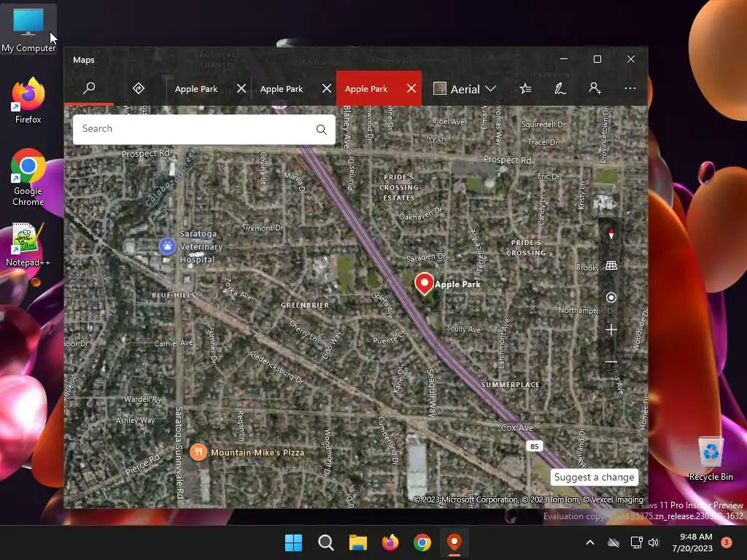This screenshot has width=747, height=560.
Task: Zoom out with the minus icon
Action: coord(611,362)
